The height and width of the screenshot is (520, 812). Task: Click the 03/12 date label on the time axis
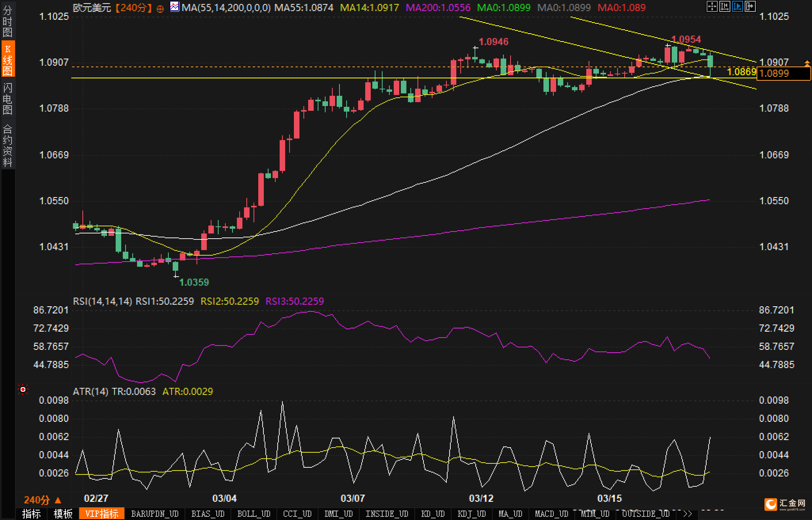pos(481,498)
